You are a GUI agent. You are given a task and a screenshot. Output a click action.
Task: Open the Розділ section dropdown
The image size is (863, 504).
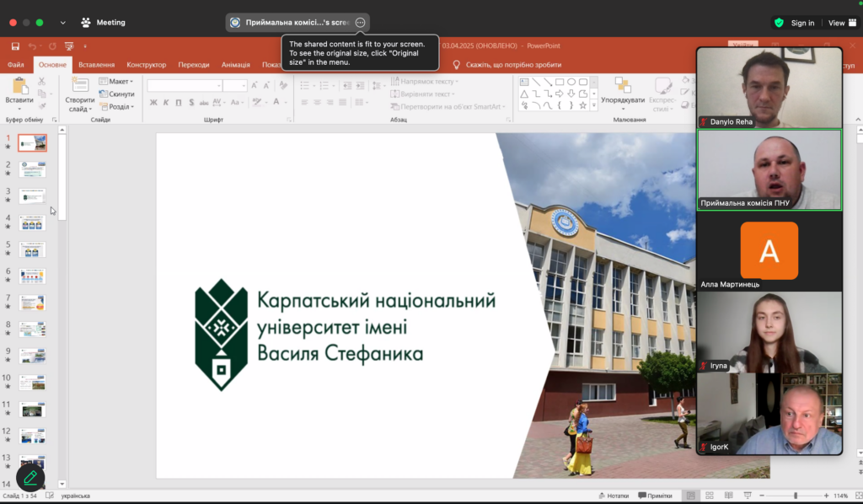(x=116, y=107)
